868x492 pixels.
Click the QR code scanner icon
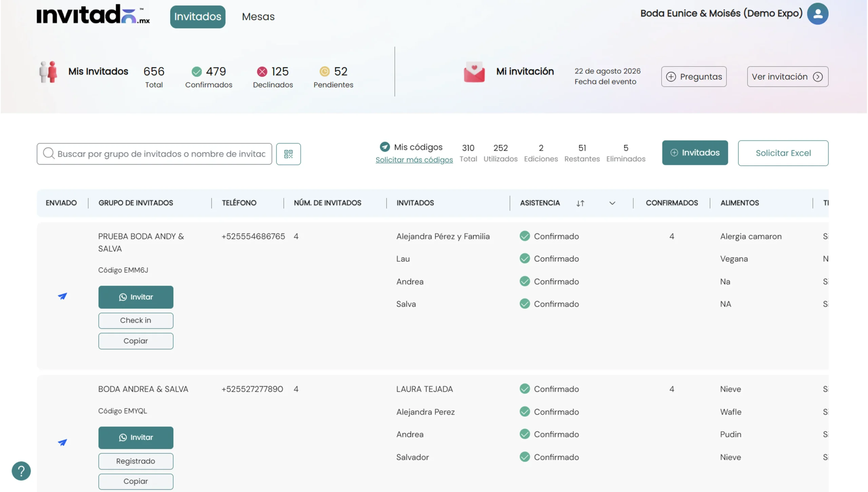point(288,154)
